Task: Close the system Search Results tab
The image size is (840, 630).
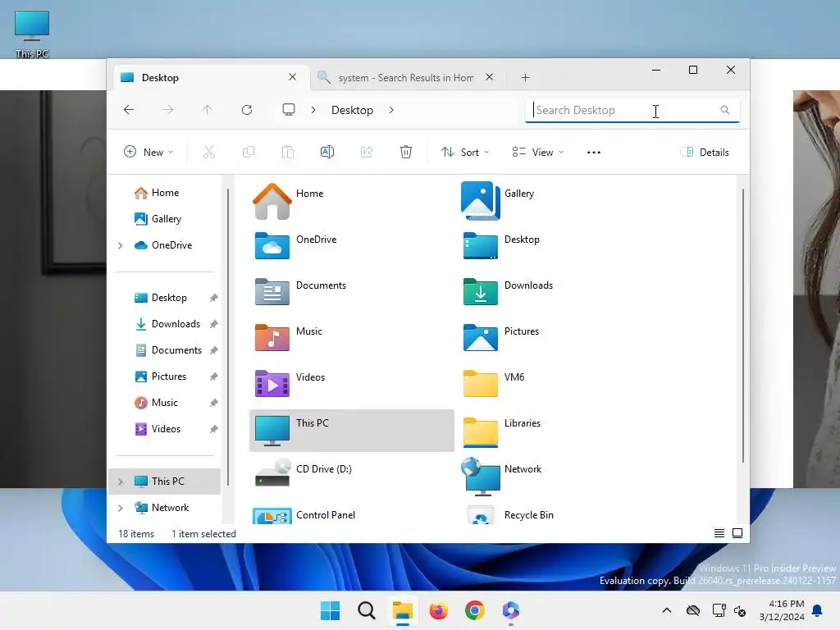Action: [x=489, y=77]
